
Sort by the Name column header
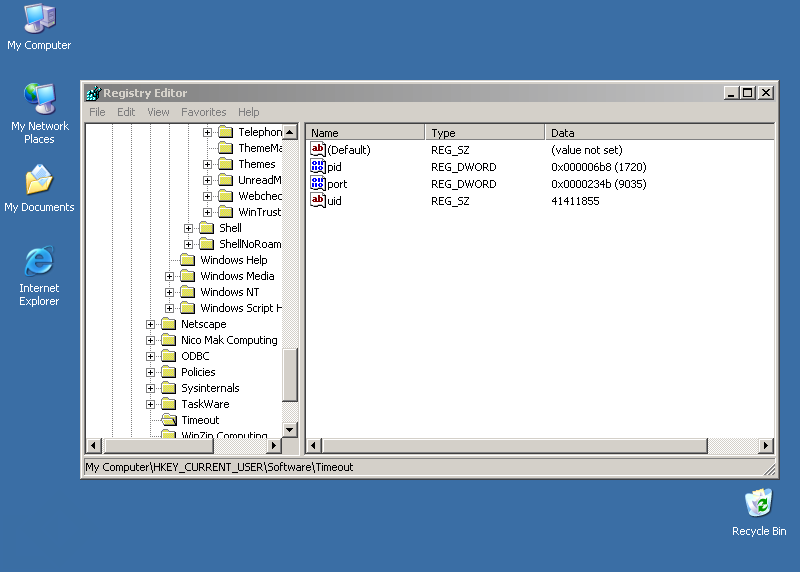point(365,133)
